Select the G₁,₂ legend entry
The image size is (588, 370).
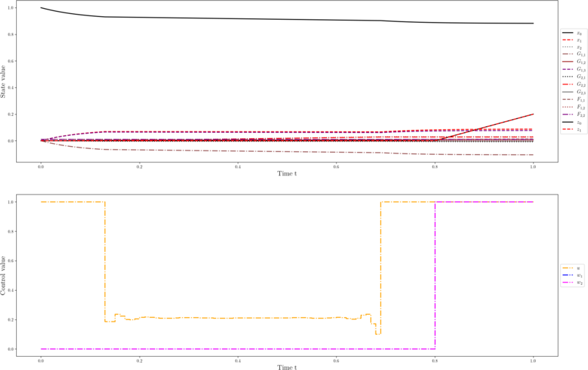pyautogui.click(x=574, y=62)
